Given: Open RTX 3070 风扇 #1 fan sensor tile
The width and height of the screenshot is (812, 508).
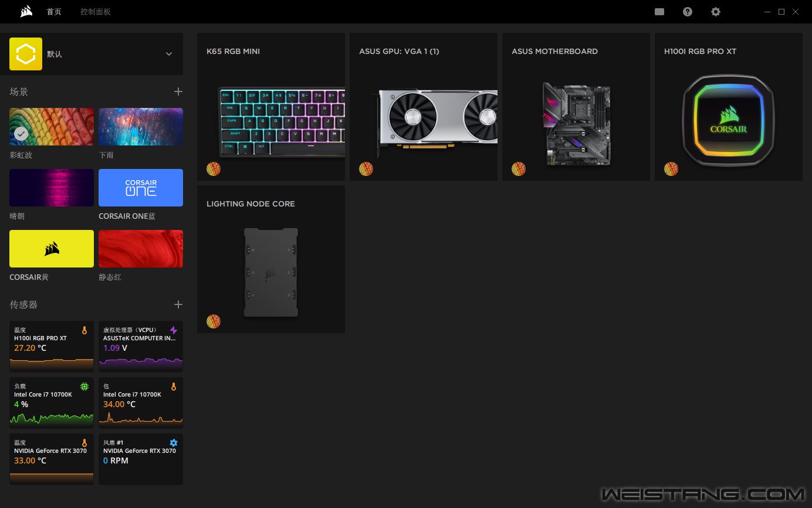Looking at the screenshot, I should pyautogui.click(x=141, y=459).
